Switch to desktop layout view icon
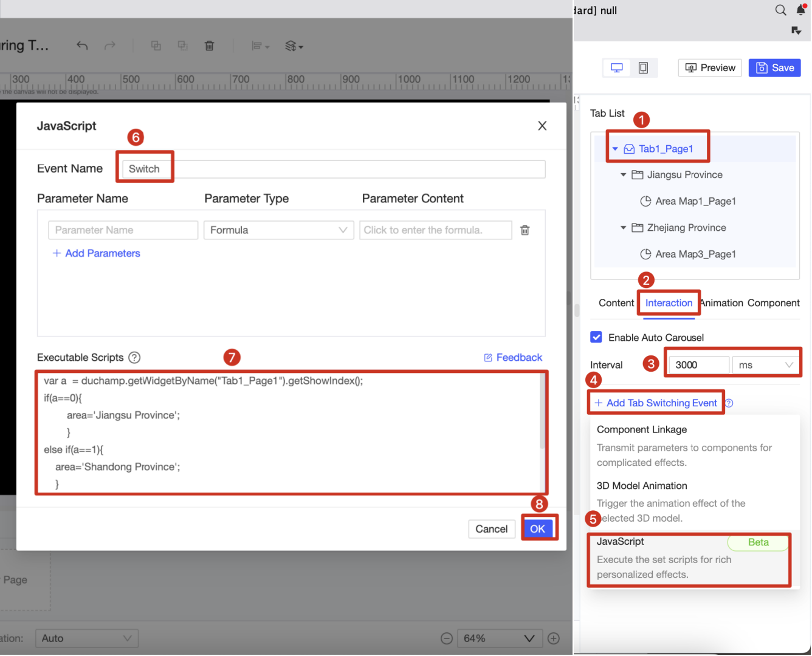812x656 pixels. [617, 68]
